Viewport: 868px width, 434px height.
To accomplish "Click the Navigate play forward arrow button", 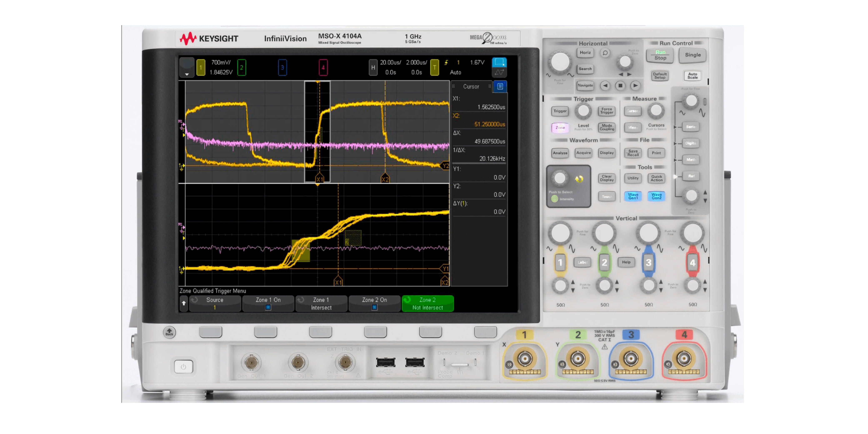I will tap(635, 86).
